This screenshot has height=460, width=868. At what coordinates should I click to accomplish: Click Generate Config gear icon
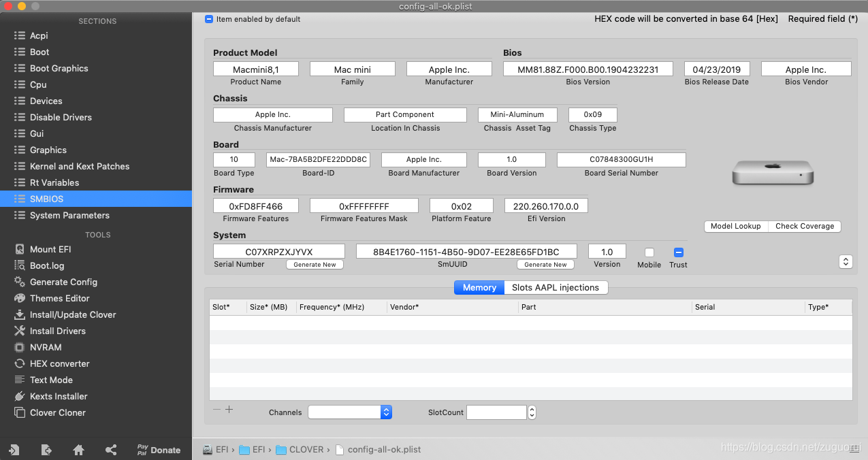click(20, 282)
